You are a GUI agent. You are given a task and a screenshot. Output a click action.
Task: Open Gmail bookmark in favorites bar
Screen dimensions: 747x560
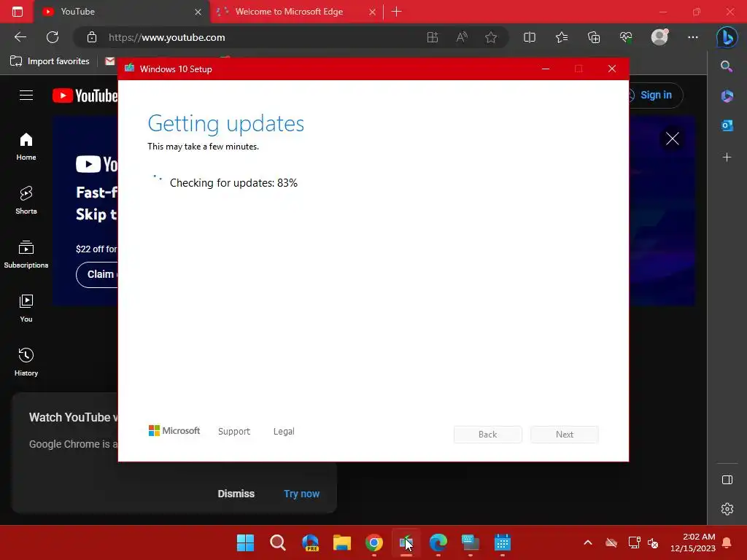[110, 61]
